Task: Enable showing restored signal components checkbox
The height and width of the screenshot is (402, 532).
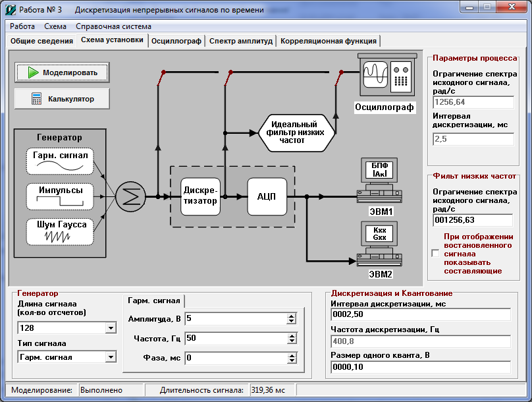Action: [435, 253]
